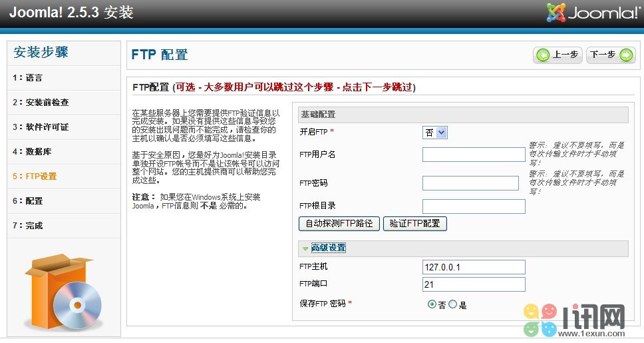Go to step 4：数据库
The width and height of the screenshot is (644, 343).
click(32, 152)
